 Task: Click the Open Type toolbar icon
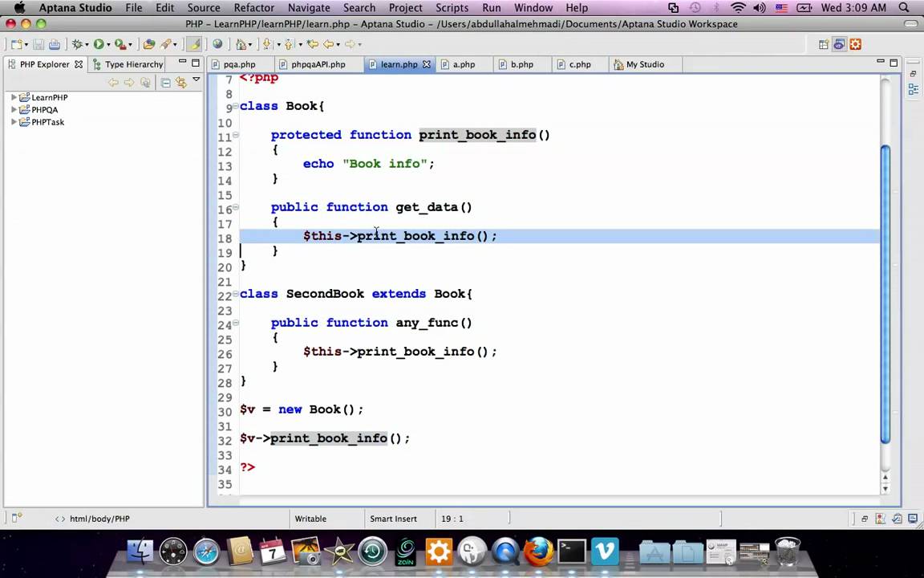[149, 44]
